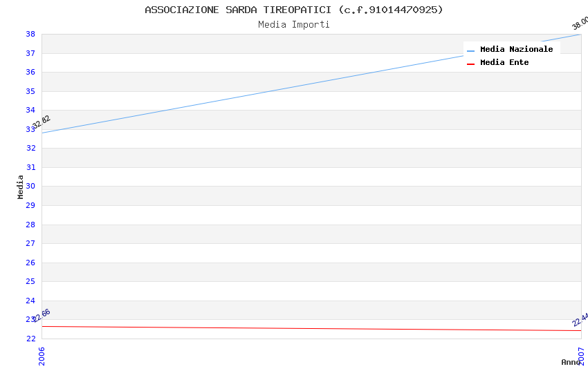
Task: Click the Media y-axis title
Action: [20, 187]
